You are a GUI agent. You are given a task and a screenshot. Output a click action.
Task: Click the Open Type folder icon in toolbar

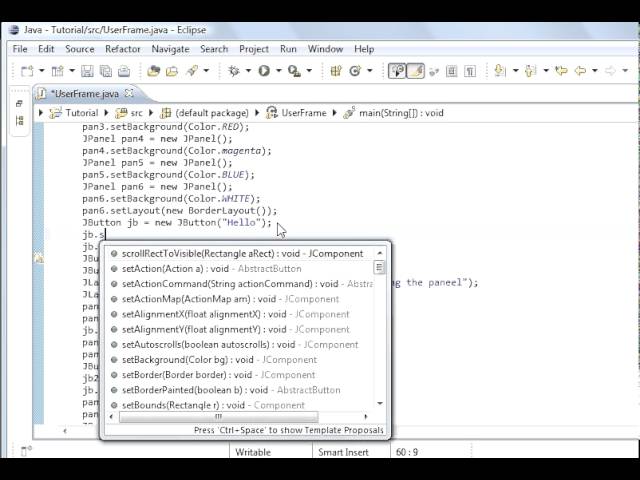pos(153,71)
